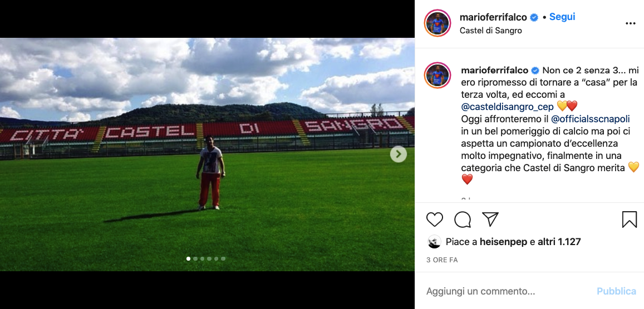Follow the account via Segui
Image resolution: width=644 pixels, height=309 pixels.
[562, 17]
